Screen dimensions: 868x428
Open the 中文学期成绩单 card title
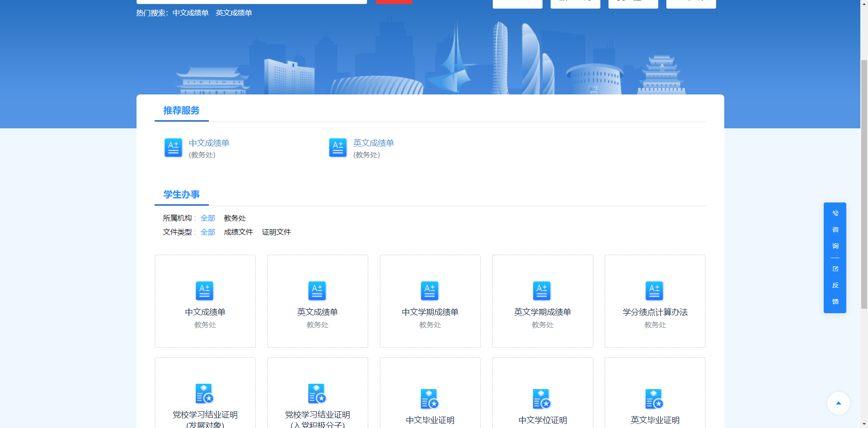click(x=430, y=312)
